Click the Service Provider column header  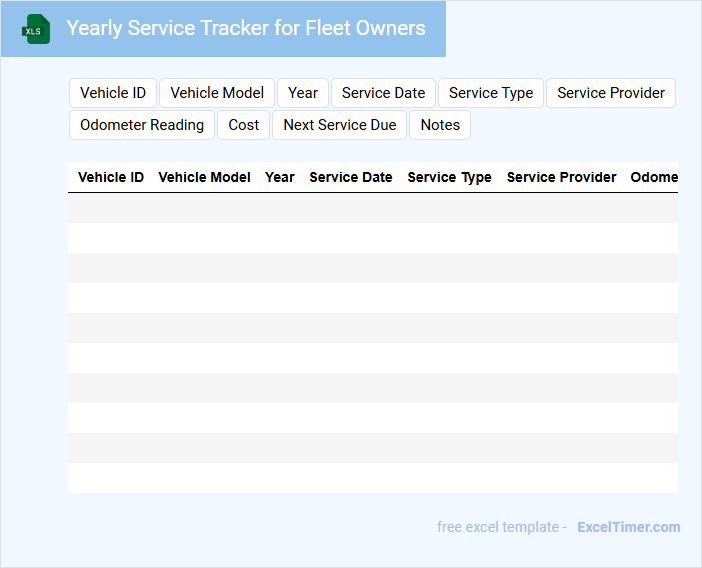point(561,177)
